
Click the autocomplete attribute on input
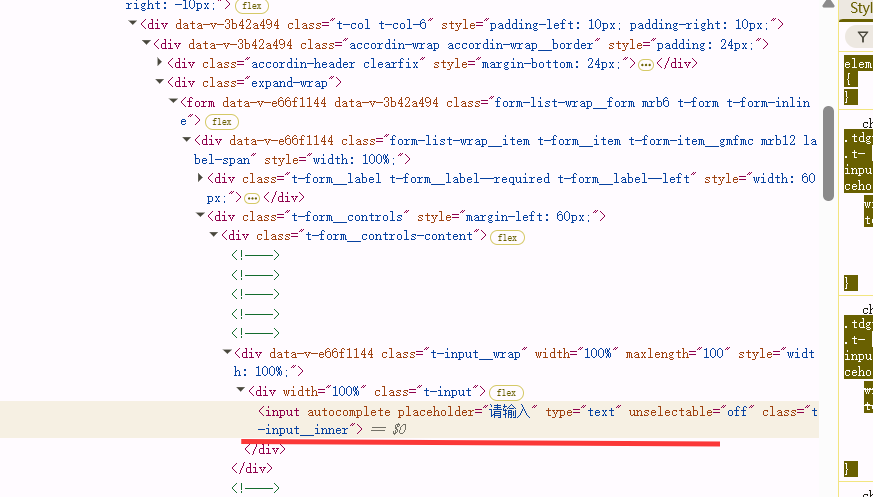point(349,412)
